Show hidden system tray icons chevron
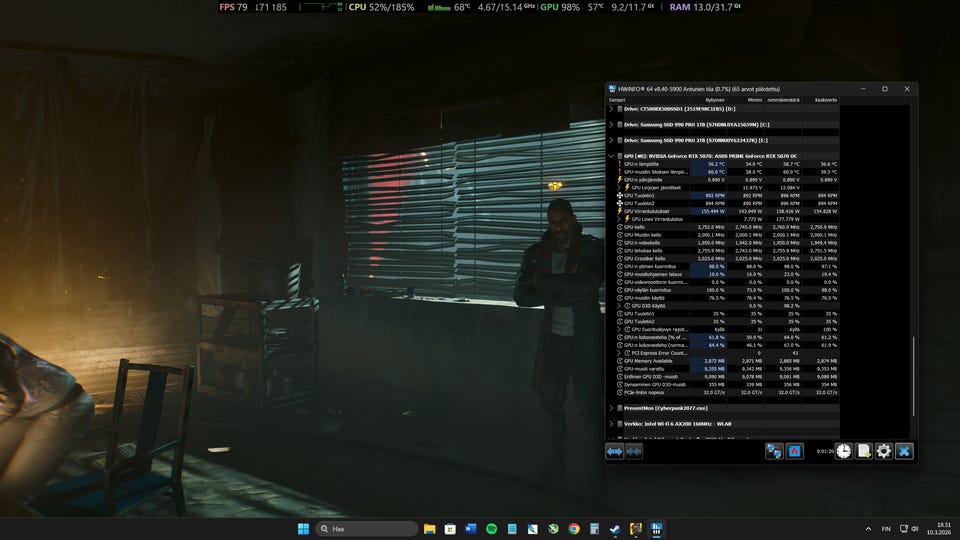Viewport: 960px width, 540px height. pos(868,529)
